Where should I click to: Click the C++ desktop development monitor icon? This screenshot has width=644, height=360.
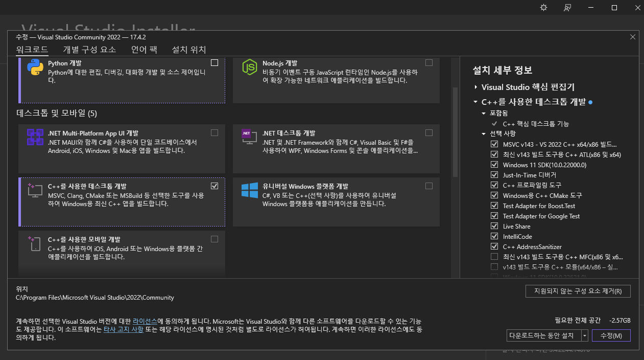tap(35, 190)
